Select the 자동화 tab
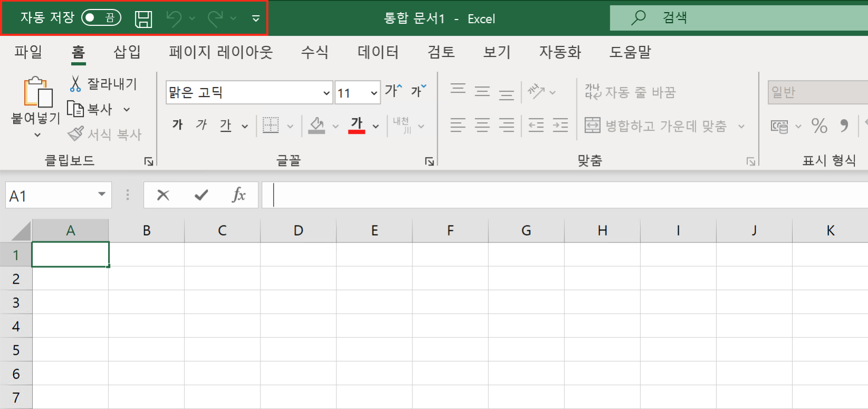Screen dimensions: 868x409 click(x=560, y=52)
